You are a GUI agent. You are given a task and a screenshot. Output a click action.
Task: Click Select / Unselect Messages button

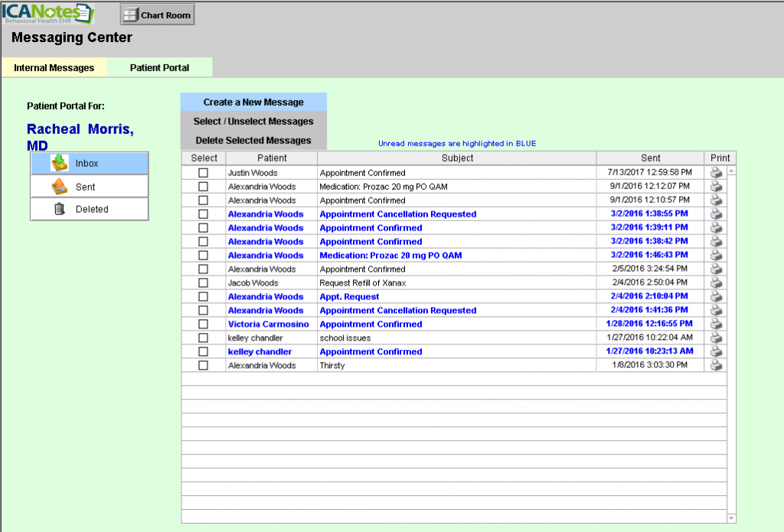[253, 122]
